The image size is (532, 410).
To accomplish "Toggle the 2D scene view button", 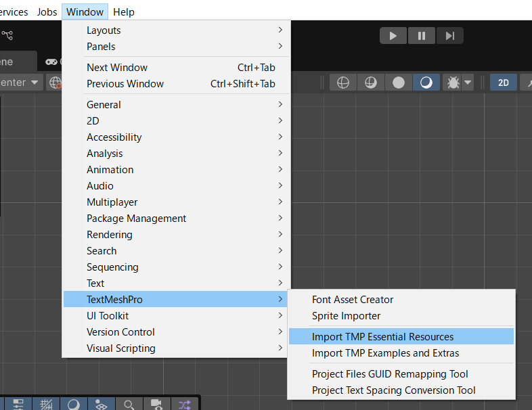I will pyautogui.click(x=503, y=83).
